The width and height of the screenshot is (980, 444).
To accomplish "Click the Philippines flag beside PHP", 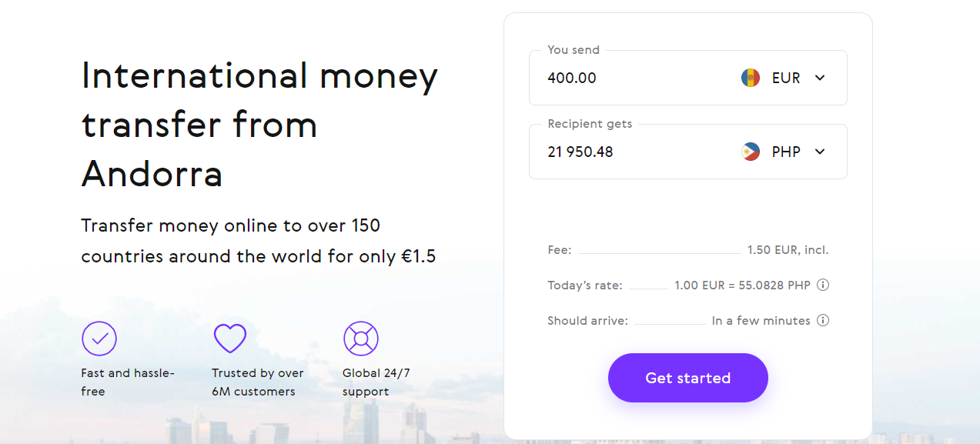I will [x=751, y=152].
